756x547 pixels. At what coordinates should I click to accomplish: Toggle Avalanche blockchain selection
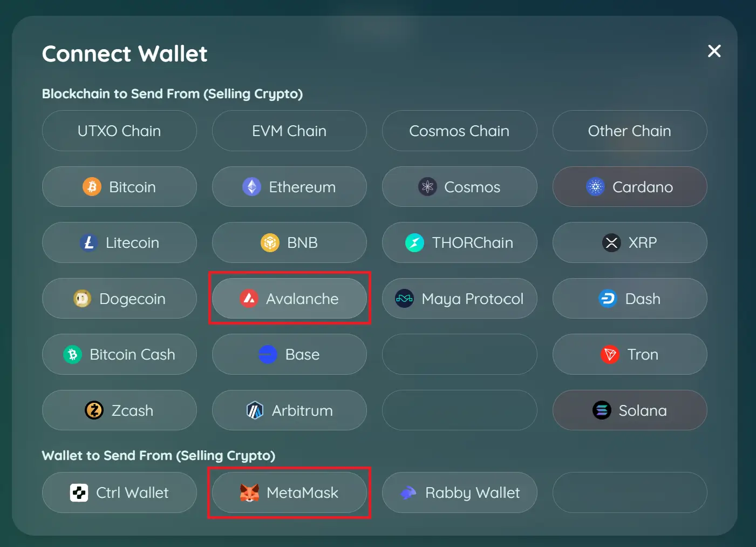[x=289, y=299]
